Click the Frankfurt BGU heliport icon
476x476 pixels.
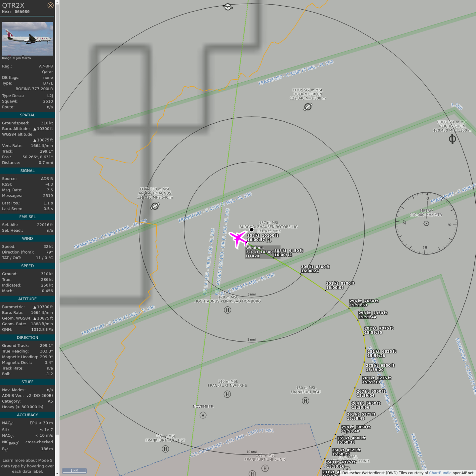pos(305,401)
